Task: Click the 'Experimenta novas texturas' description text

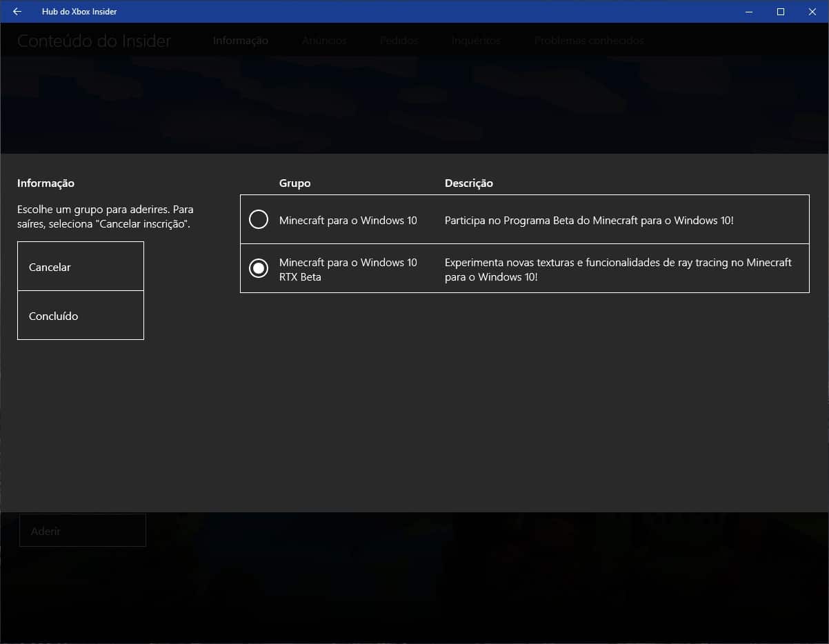Action: (618, 270)
